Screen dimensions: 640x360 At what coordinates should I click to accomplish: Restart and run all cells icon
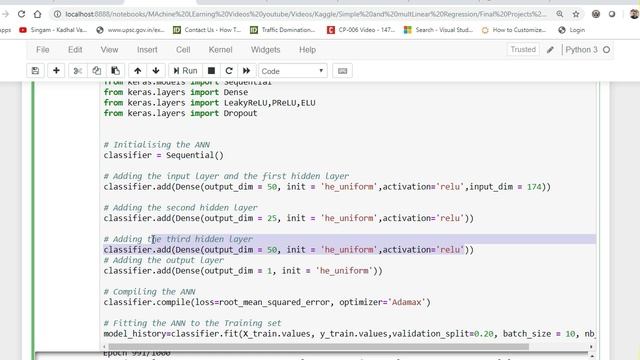pos(247,71)
